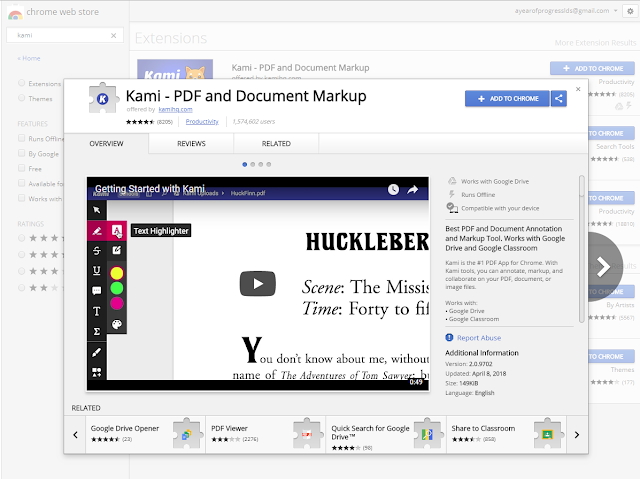Click More Extension Results link

[x=595, y=43]
